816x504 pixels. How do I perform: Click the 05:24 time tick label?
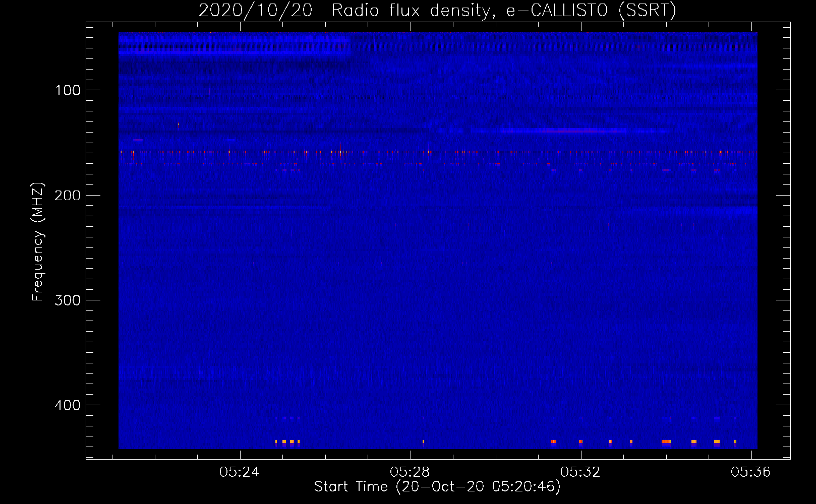pos(240,472)
